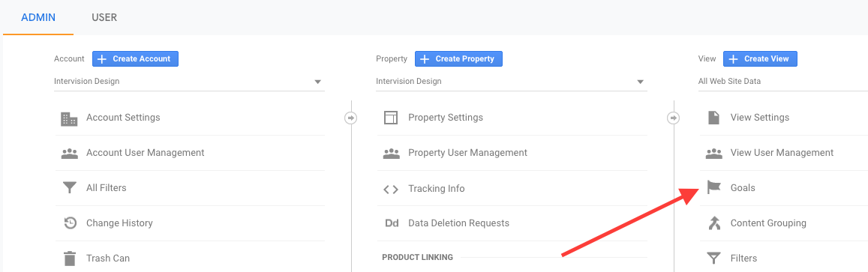Image resolution: width=868 pixels, height=272 pixels.
Task: Switch to the USER tab
Action: [x=104, y=17]
